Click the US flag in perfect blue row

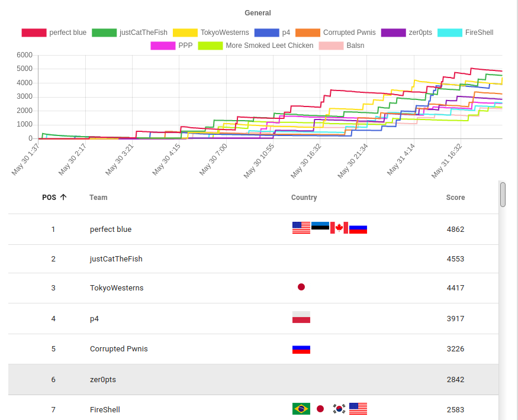[x=301, y=228]
